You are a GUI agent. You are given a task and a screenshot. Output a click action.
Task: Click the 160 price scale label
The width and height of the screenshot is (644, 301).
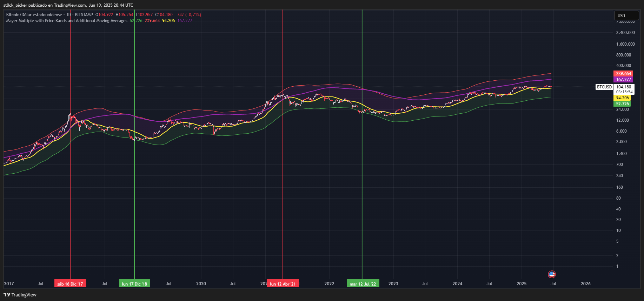[619, 187]
